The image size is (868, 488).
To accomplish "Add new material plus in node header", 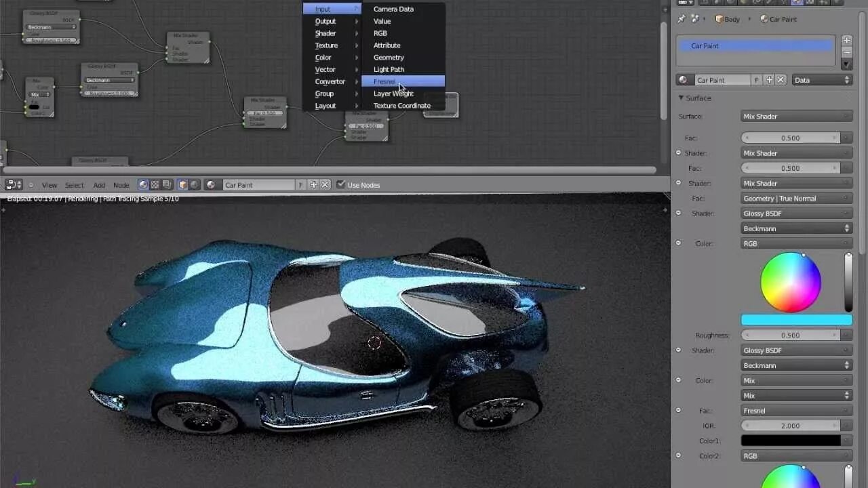I will pyautogui.click(x=313, y=184).
